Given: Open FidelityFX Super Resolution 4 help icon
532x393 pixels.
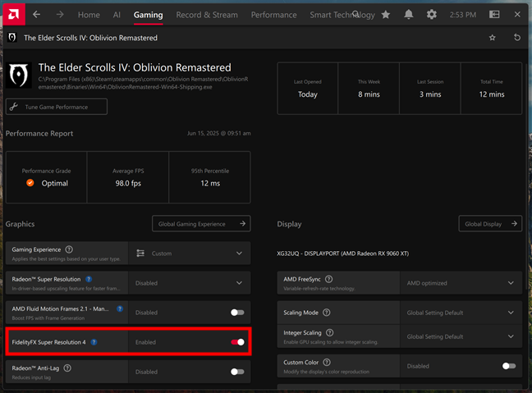Looking at the screenshot, I should 94,342.
